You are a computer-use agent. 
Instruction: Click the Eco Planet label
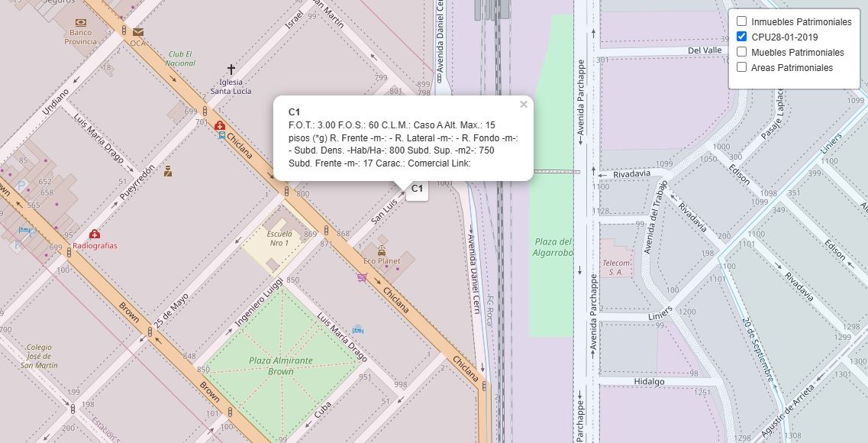tap(382, 261)
